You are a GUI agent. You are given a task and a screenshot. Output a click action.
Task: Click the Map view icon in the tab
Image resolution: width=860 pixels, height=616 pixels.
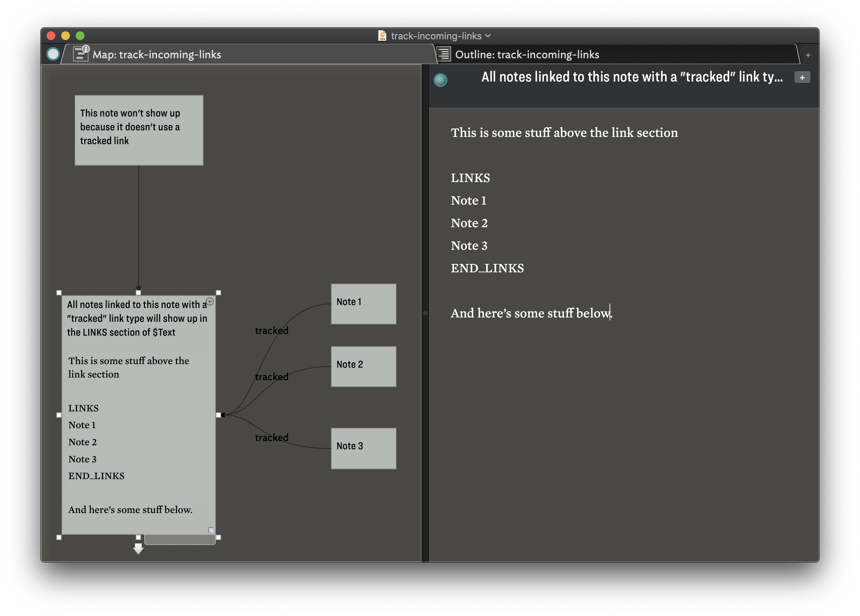[x=81, y=54]
